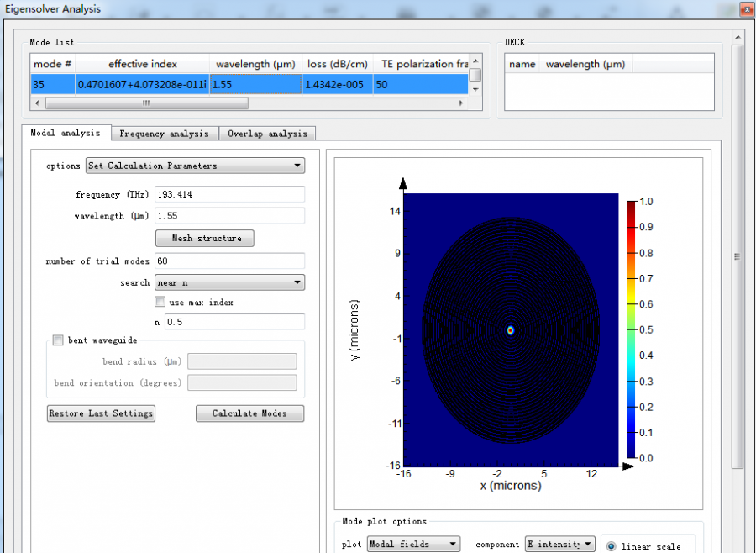Click the main window scroll-up arrow
This screenshot has width=756, height=553.
click(738, 38)
